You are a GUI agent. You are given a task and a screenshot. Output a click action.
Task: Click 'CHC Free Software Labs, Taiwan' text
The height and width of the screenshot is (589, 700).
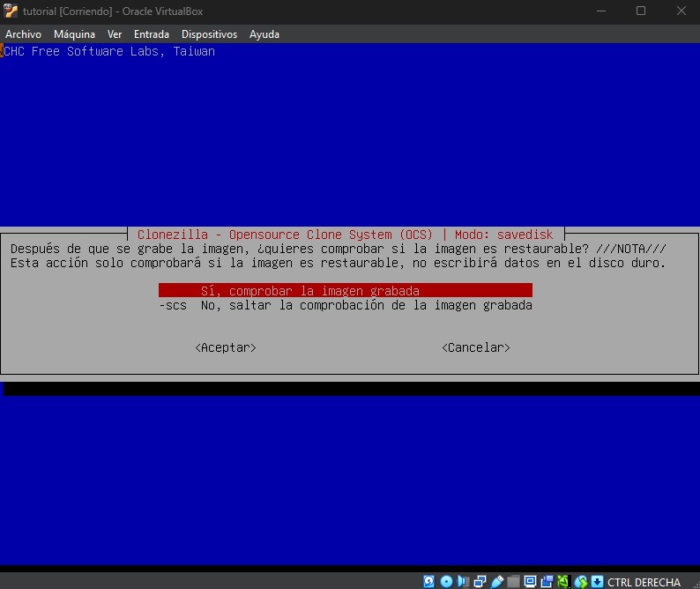point(109,51)
